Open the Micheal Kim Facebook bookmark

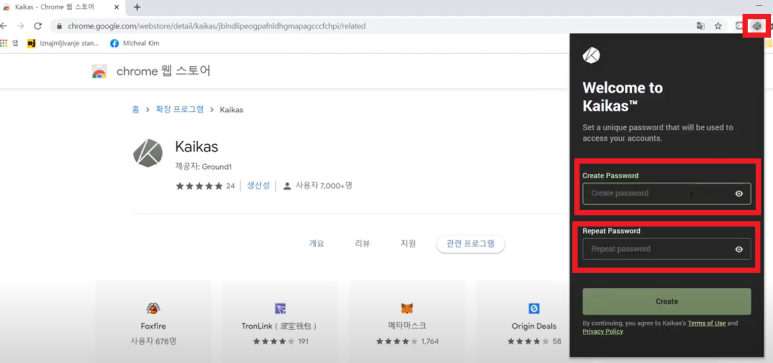point(135,43)
